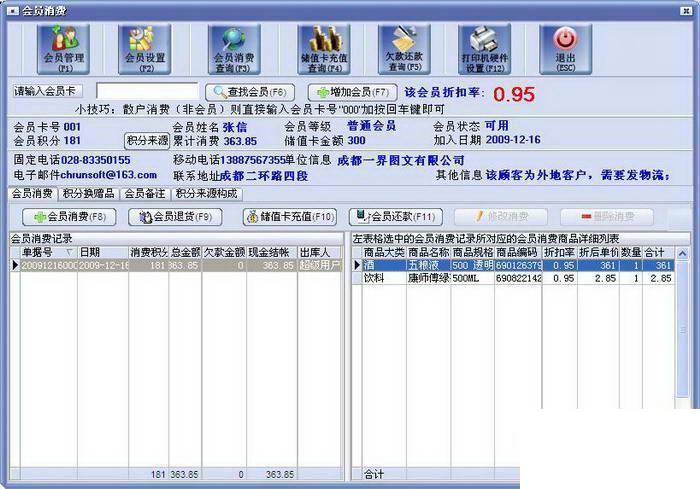
Task: Click the member name 张信
Action: 235,127
